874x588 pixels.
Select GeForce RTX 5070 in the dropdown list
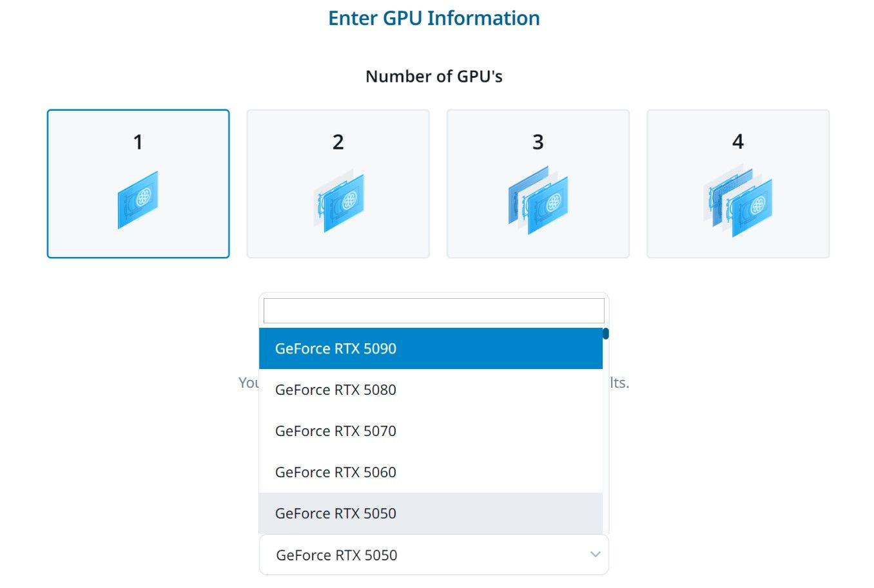tap(431, 431)
